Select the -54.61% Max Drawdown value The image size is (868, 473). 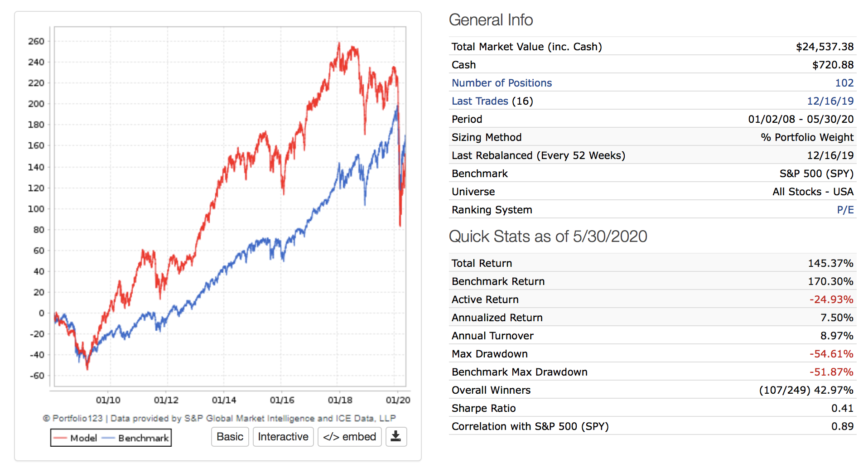831,354
